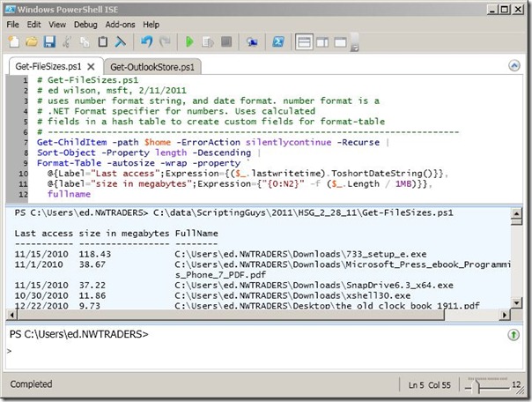Click the xshell30.exe output row
The height and width of the screenshot is (402, 532).
(212, 295)
